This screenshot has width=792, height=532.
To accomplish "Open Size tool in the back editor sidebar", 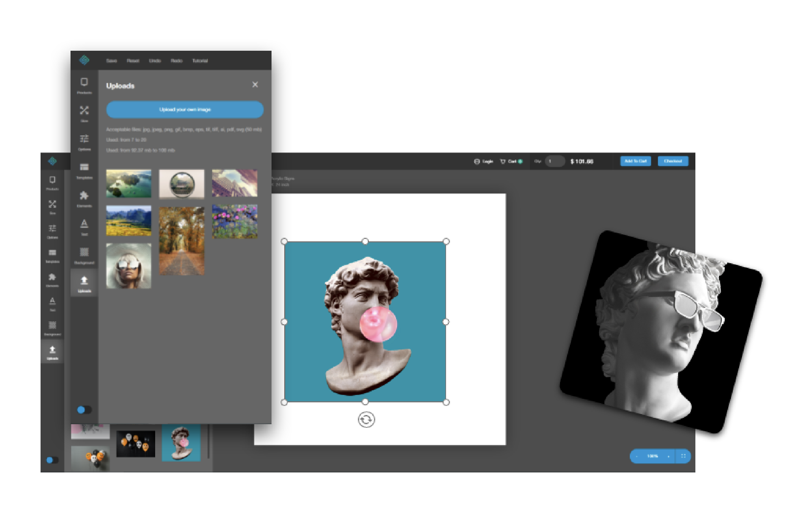I will point(52,207).
